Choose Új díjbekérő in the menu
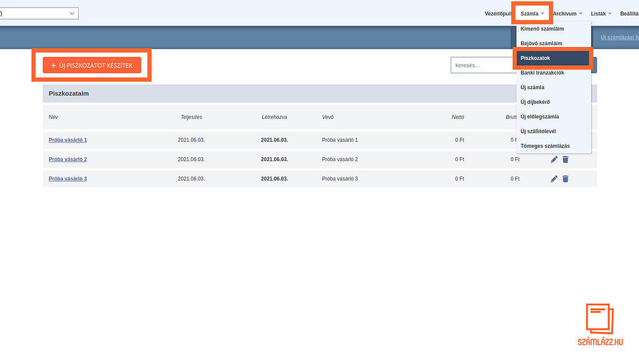The image size is (639, 364). 535,102
